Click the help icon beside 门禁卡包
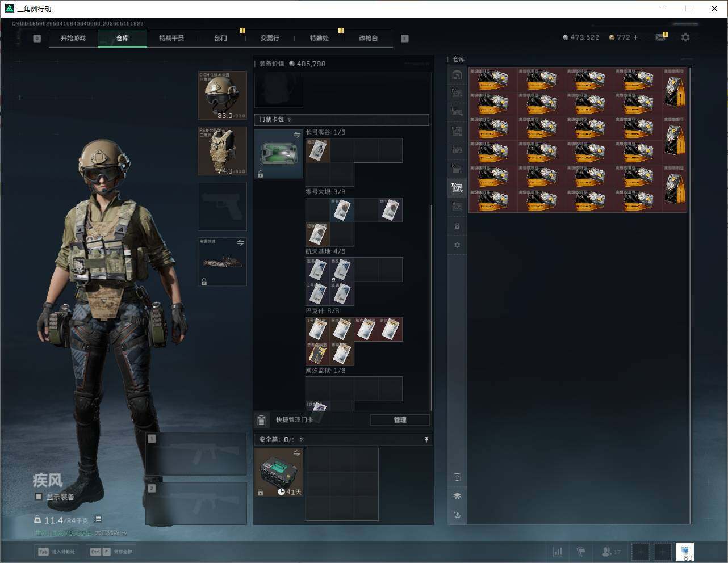The width and height of the screenshot is (728, 563). click(x=290, y=120)
